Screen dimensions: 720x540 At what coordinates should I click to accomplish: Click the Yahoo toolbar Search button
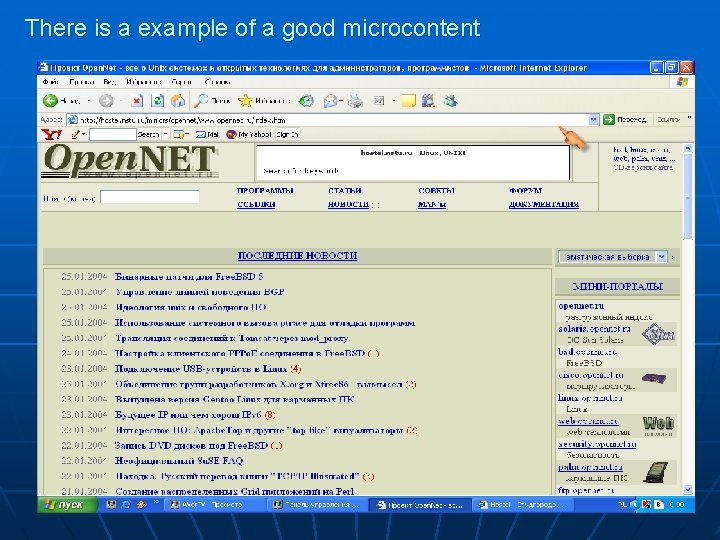(149, 135)
